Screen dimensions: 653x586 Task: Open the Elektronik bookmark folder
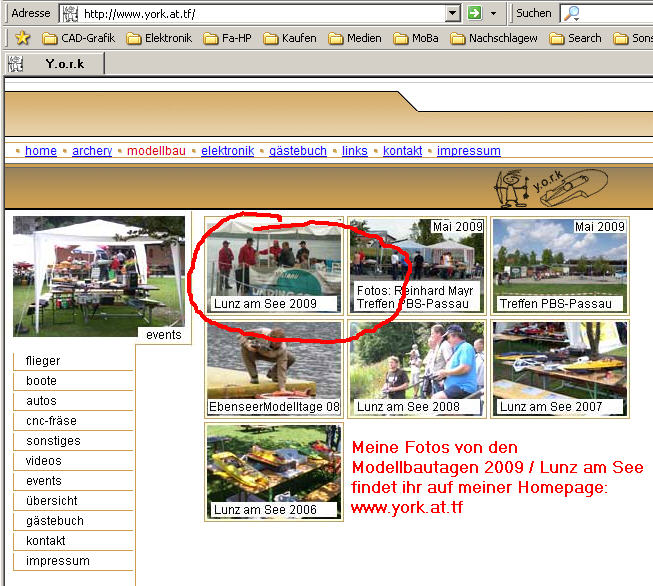158,38
